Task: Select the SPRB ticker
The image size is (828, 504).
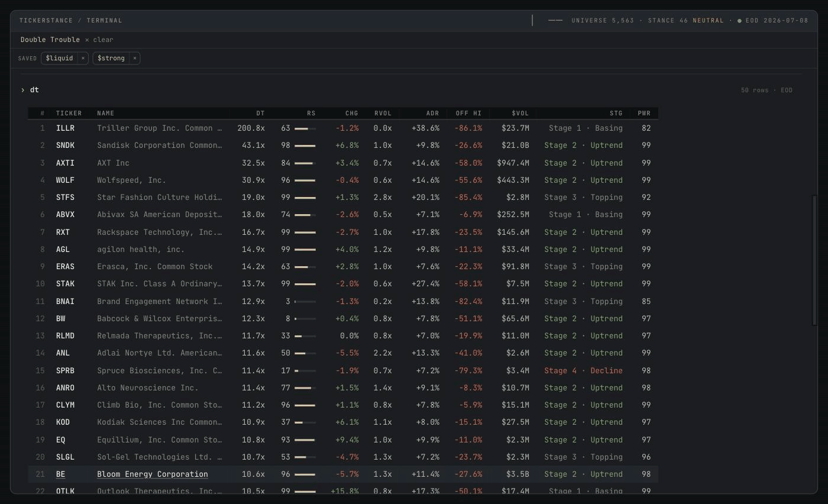Action: click(x=65, y=370)
